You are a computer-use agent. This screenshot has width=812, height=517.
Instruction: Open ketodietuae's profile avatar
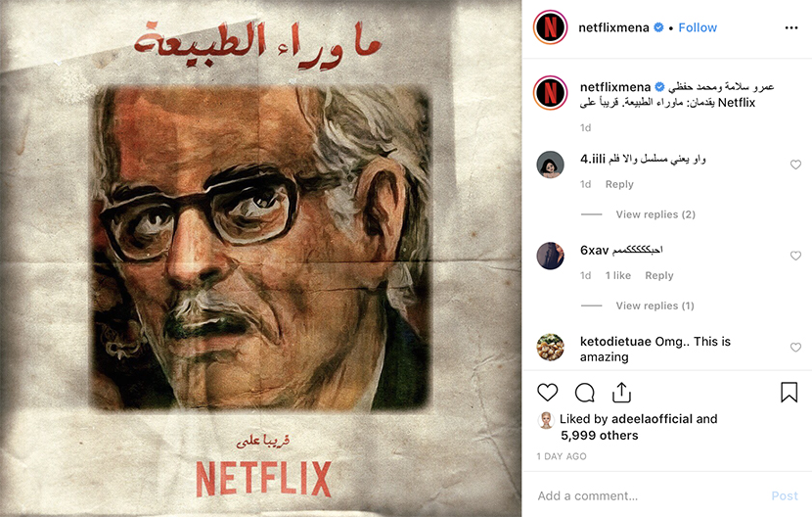pos(550,347)
